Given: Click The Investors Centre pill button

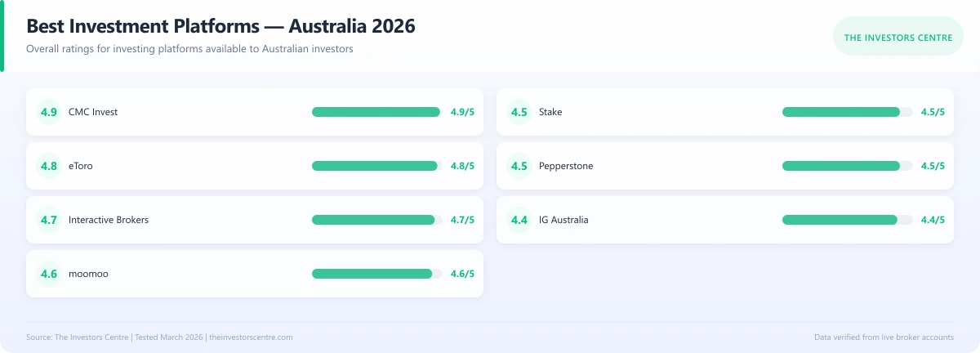Looking at the screenshot, I should [x=898, y=37].
